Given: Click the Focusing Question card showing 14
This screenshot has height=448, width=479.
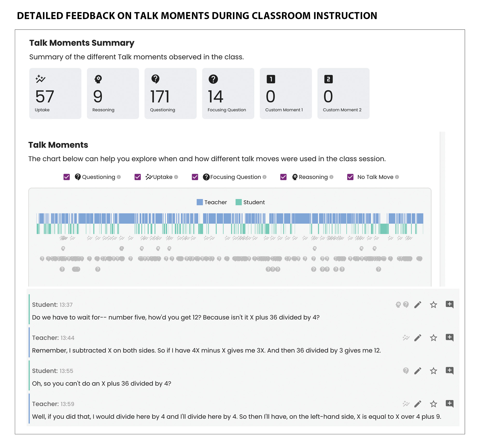Looking at the screenshot, I should [x=228, y=94].
